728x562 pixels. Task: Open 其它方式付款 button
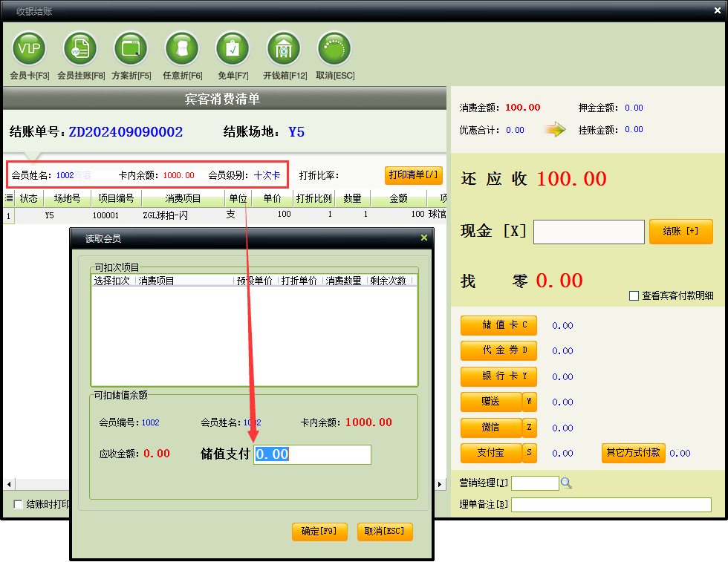[x=633, y=453]
